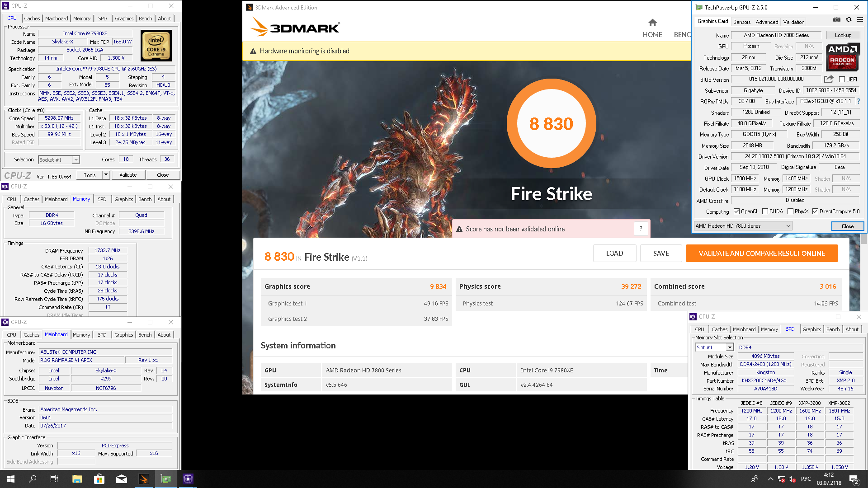
Task: Open the GPU selection dropdown in GPU-Z
Action: (743, 226)
